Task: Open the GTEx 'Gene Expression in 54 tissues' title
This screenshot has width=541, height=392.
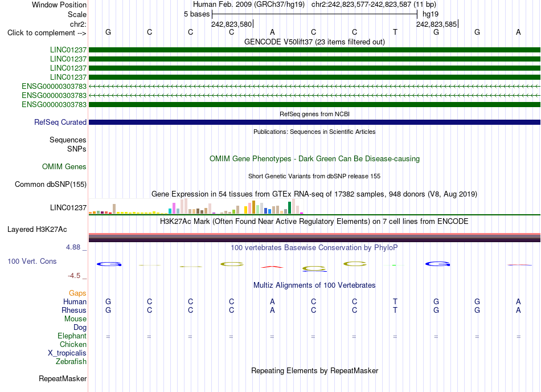Action: click(x=314, y=194)
